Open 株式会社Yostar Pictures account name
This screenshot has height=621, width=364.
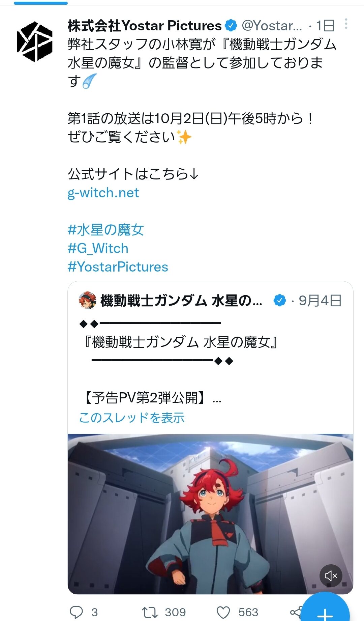145,26
